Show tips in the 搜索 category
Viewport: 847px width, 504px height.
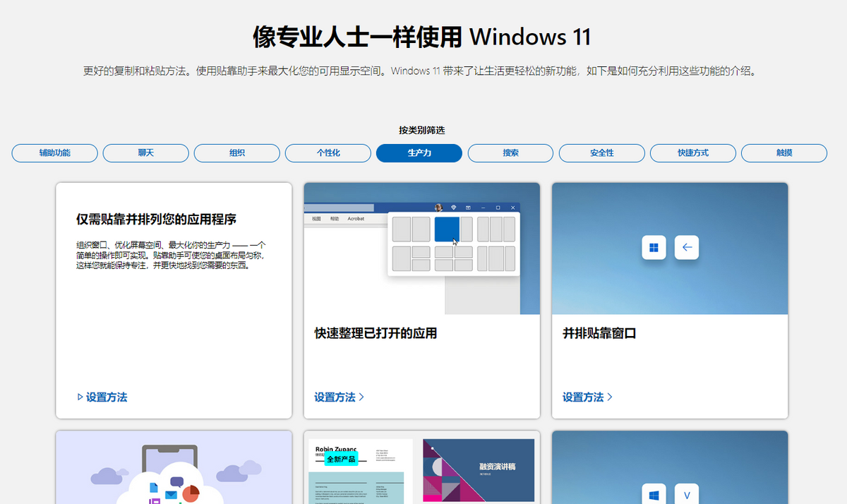tap(511, 153)
